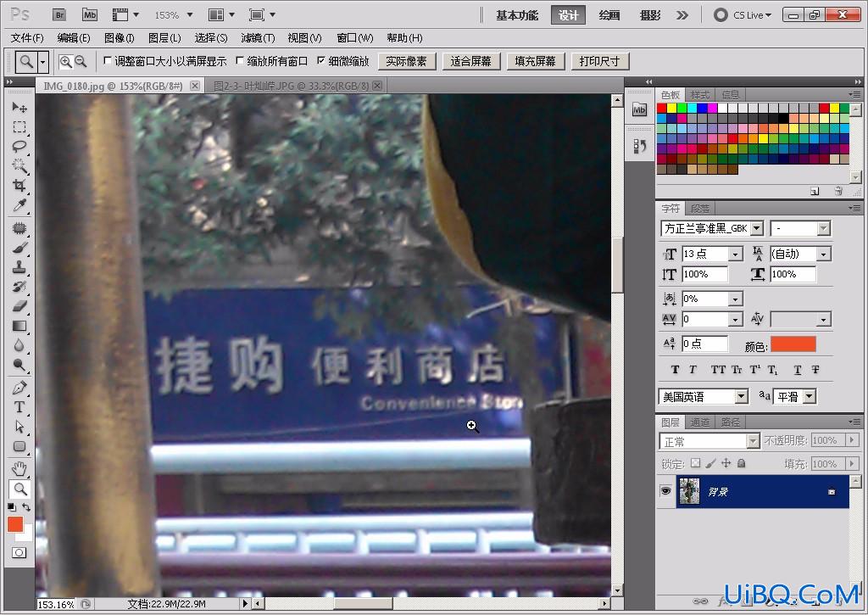Swap foreground and background colors
The height and width of the screenshot is (615, 868).
(x=26, y=507)
